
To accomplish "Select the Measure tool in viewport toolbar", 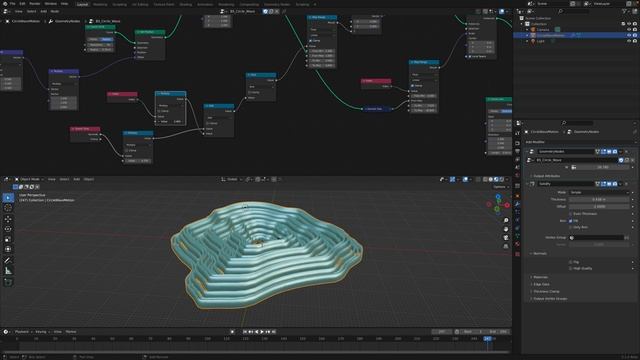I will [x=8, y=271].
